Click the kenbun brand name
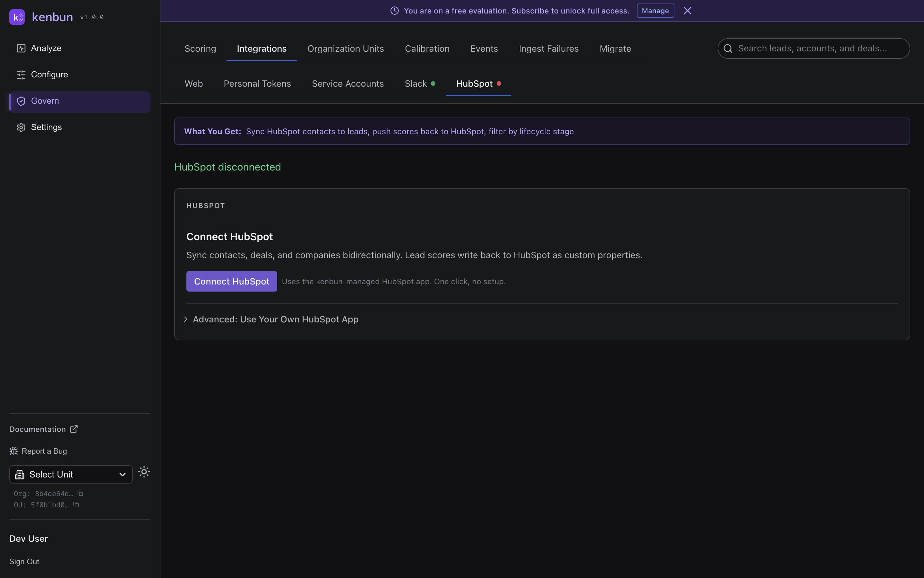924x578 pixels. tap(52, 17)
